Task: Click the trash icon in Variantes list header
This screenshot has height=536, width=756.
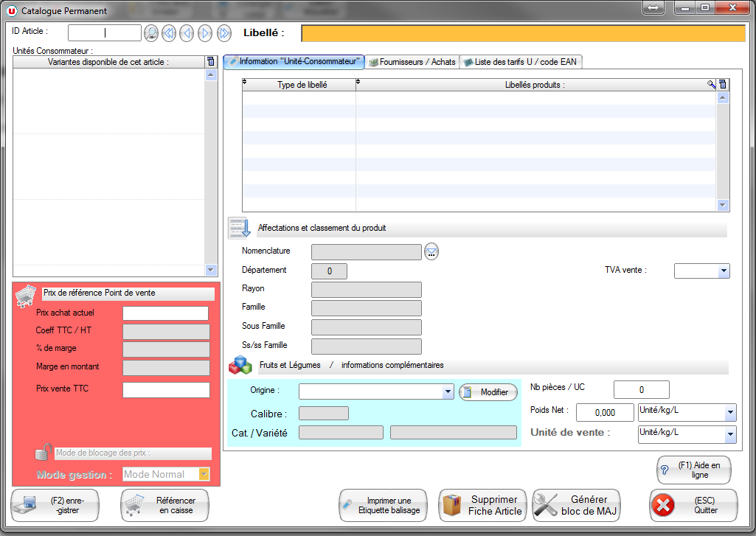Action: pos(211,62)
